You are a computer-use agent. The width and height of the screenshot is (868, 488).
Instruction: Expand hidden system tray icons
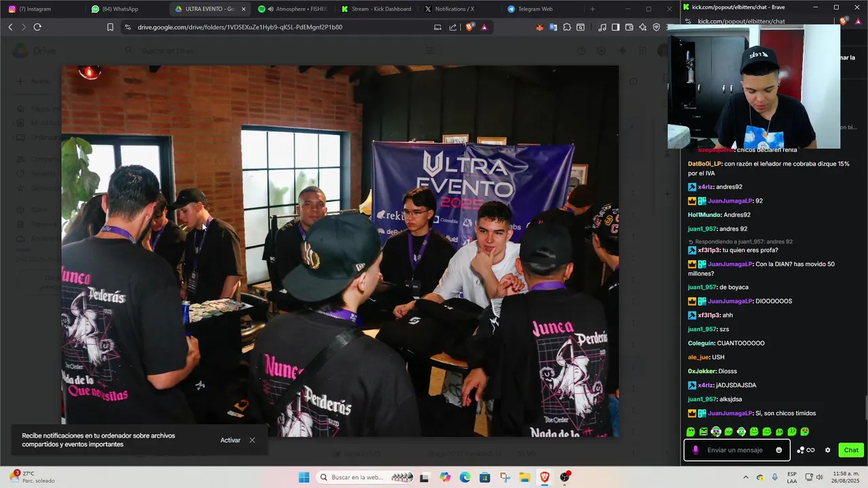click(x=746, y=477)
